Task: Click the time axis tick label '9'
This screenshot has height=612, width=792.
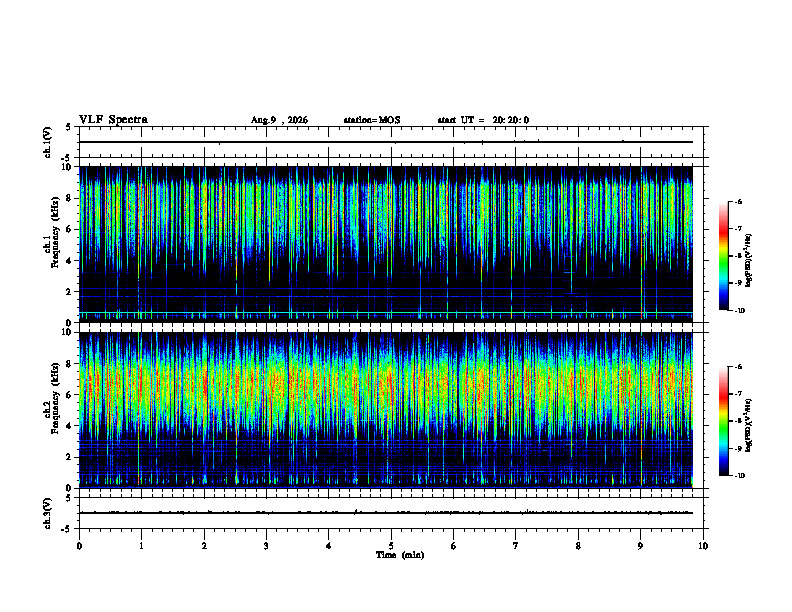Action: (x=640, y=546)
